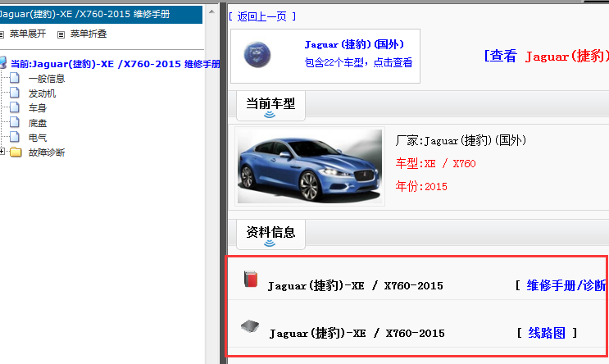Screen dimensions: 609x364
Task: Click the page icon beside 一般信息
Action: (15, 78)
